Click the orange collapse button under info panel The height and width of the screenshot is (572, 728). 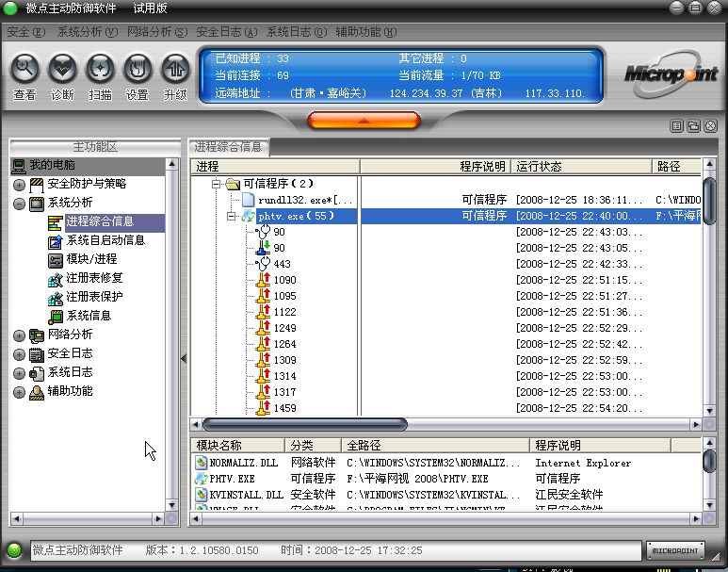coord(363,121)
